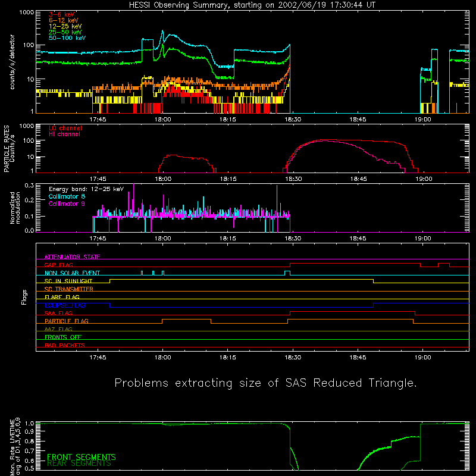Click the 18:45 tick under the Flags panel

click(358, 358)
